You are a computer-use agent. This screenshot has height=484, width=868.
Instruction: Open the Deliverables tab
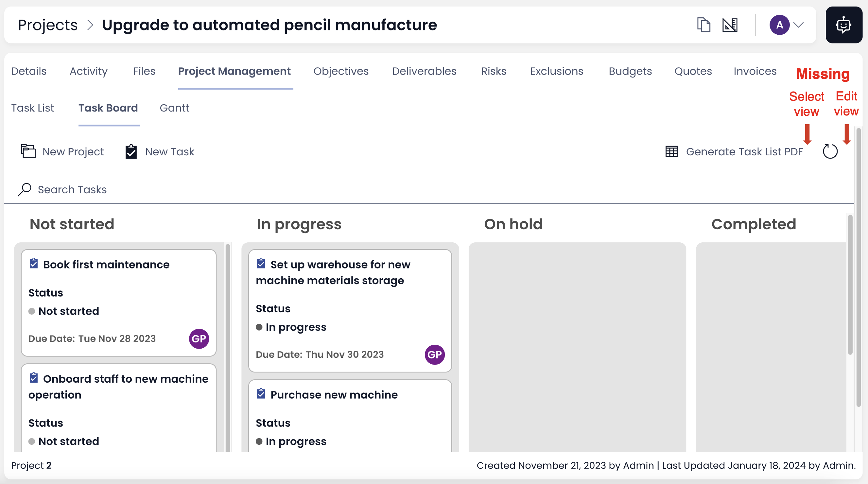424,71
